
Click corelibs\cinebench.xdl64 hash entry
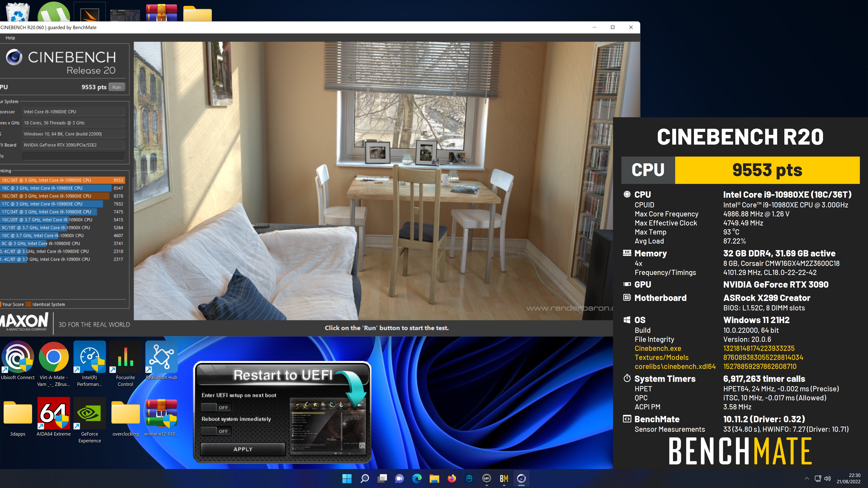(x=760, y=366)
